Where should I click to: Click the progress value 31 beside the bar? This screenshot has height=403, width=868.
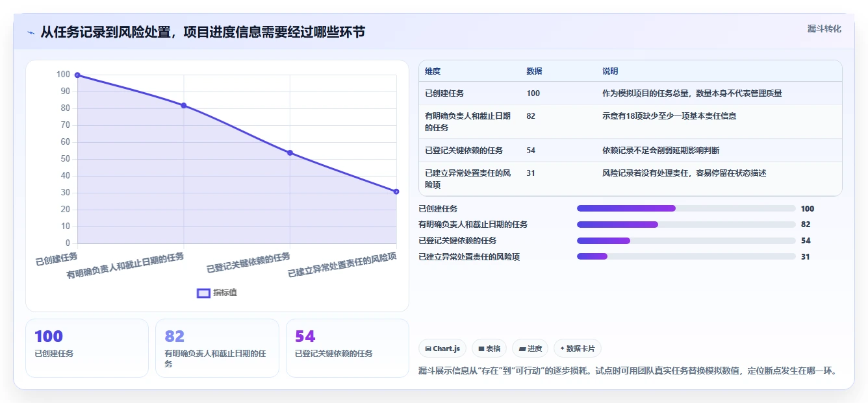(806, 257)
